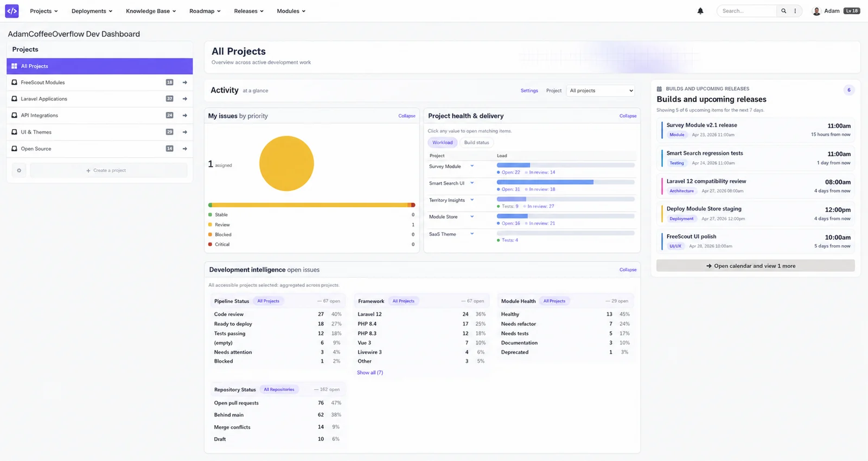Click the API Integrations project icon
Screen dimensions: 868x461
coord(14,116)
